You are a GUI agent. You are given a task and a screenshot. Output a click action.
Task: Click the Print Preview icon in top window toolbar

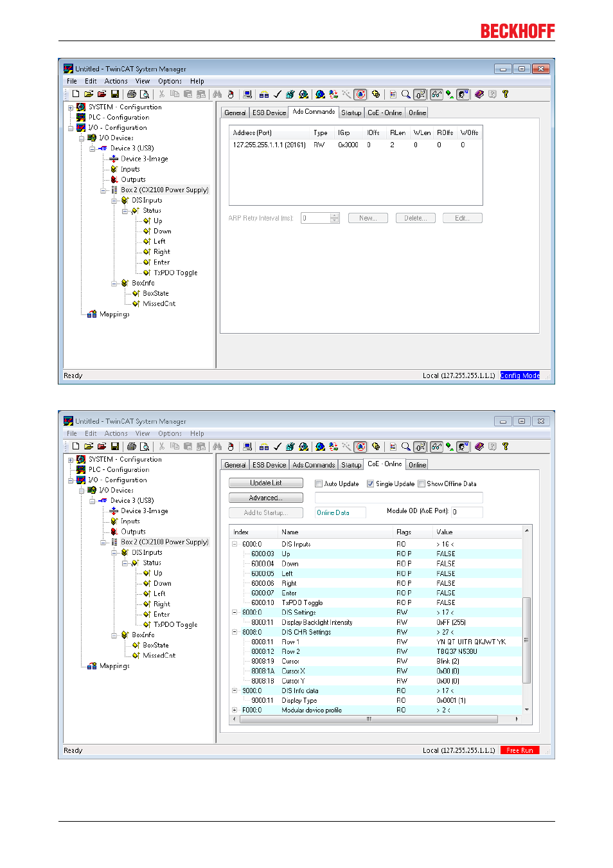(x=145, y=94)
